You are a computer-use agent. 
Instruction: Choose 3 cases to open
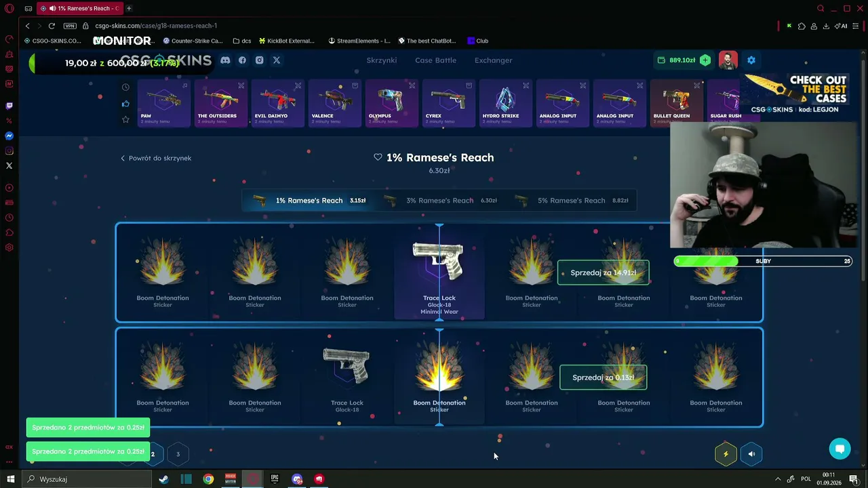point(178,454)
